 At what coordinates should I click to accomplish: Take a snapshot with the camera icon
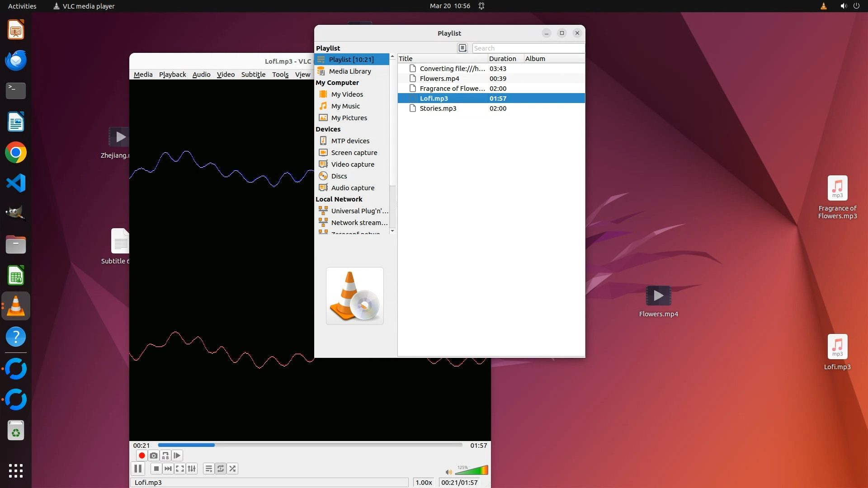[x=154, y=455]
